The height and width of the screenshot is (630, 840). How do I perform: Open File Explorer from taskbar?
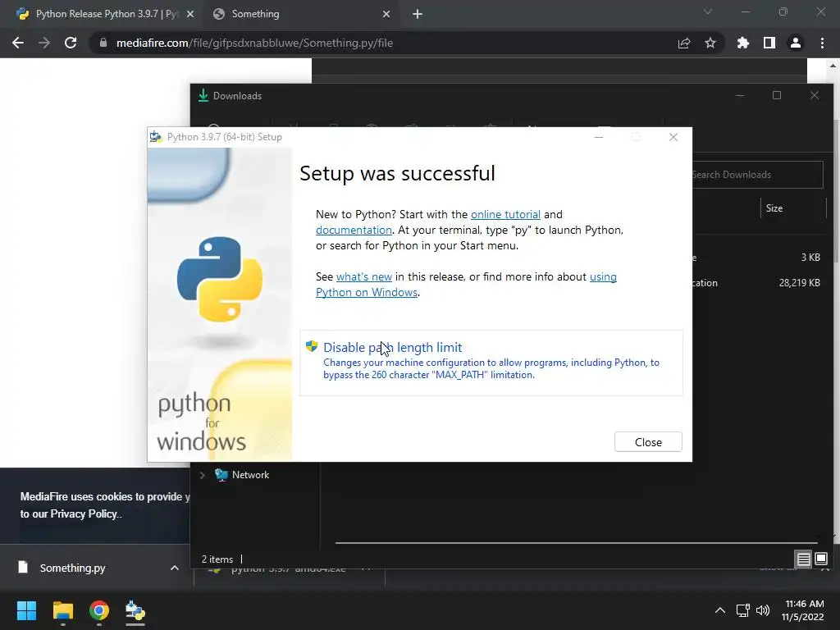[x=62, y=610]
